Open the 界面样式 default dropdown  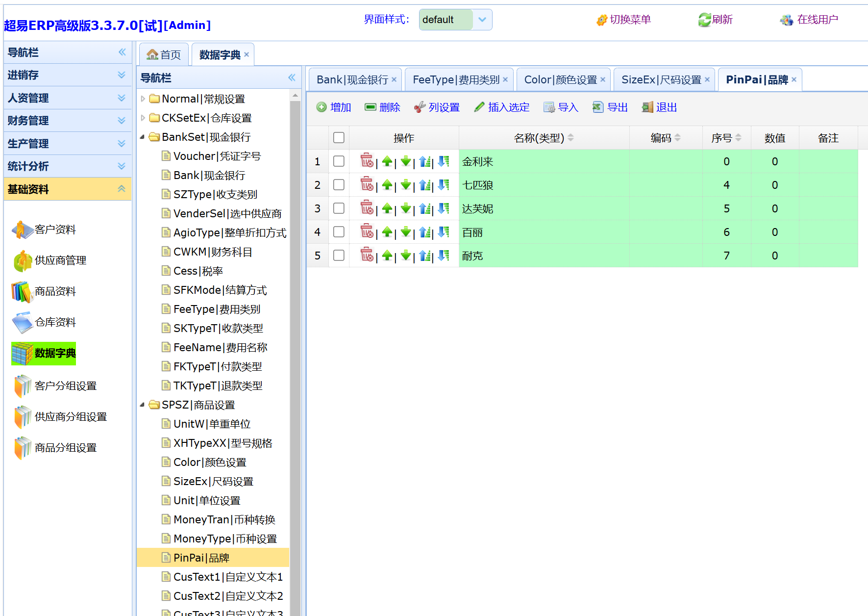[482, 20]
